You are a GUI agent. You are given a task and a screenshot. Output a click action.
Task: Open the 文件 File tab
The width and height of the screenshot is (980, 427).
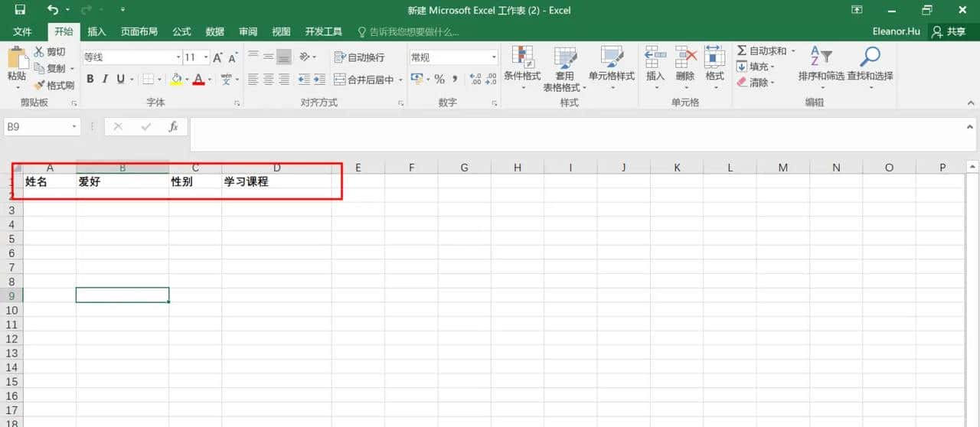click(23, 31)
